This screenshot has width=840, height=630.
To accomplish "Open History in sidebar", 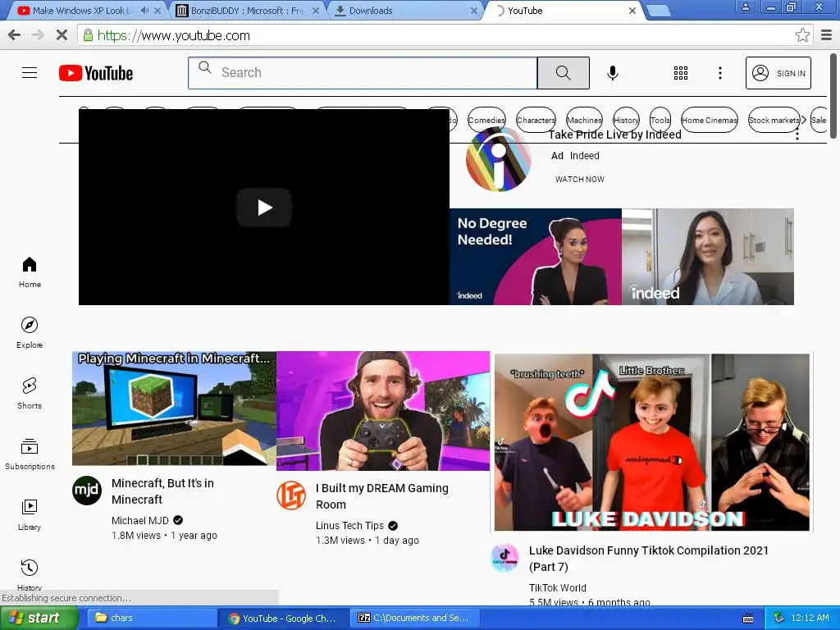I will pos(30,575).
